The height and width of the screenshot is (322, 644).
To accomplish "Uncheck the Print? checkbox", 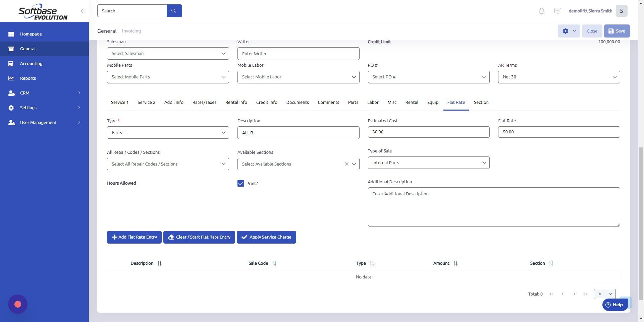I will (240, 183).
